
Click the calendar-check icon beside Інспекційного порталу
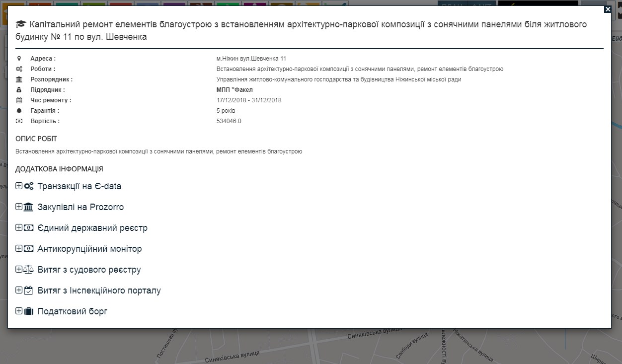click(x=29, y=291)
